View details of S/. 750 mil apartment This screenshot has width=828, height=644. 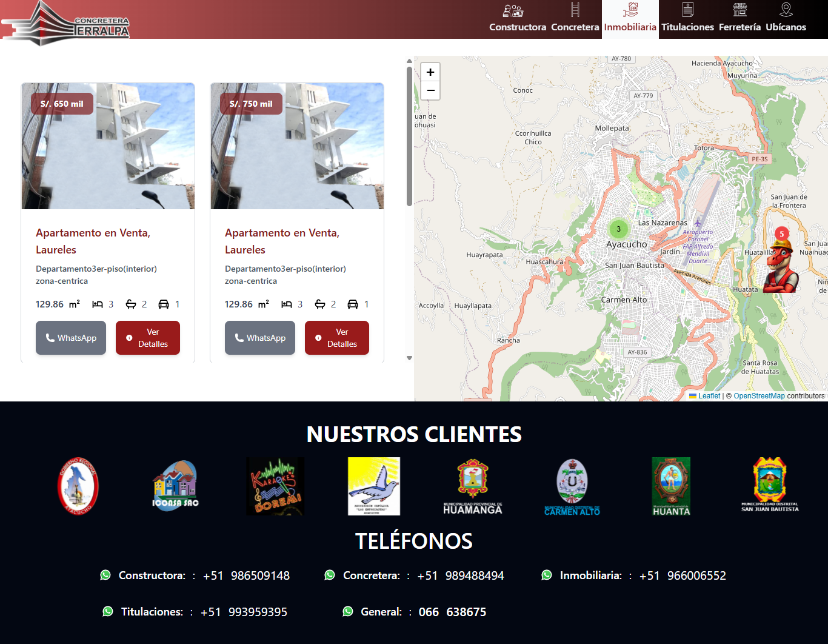point(336,338)
